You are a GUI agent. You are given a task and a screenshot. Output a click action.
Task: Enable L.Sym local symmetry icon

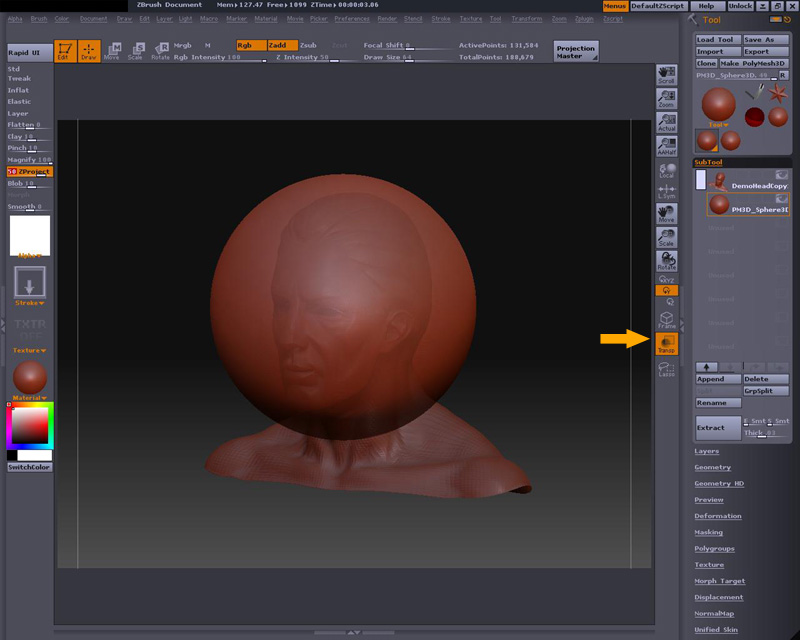point(666,190)
